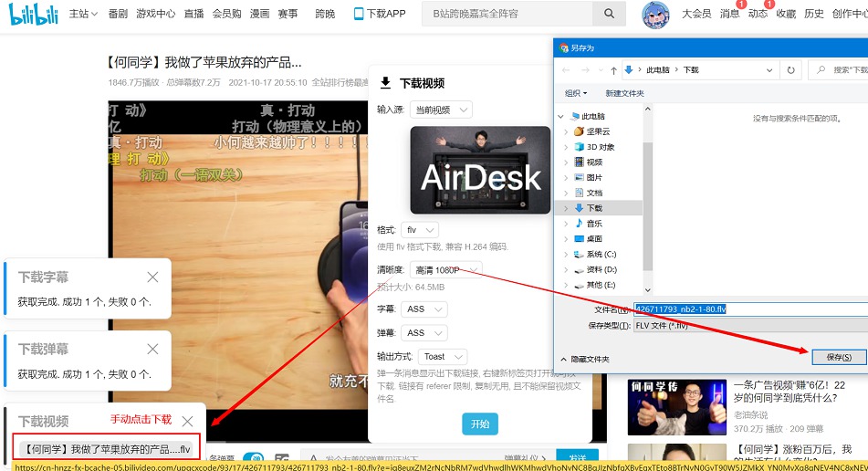Open 收藏 favorites link

(x=786, y=14)
